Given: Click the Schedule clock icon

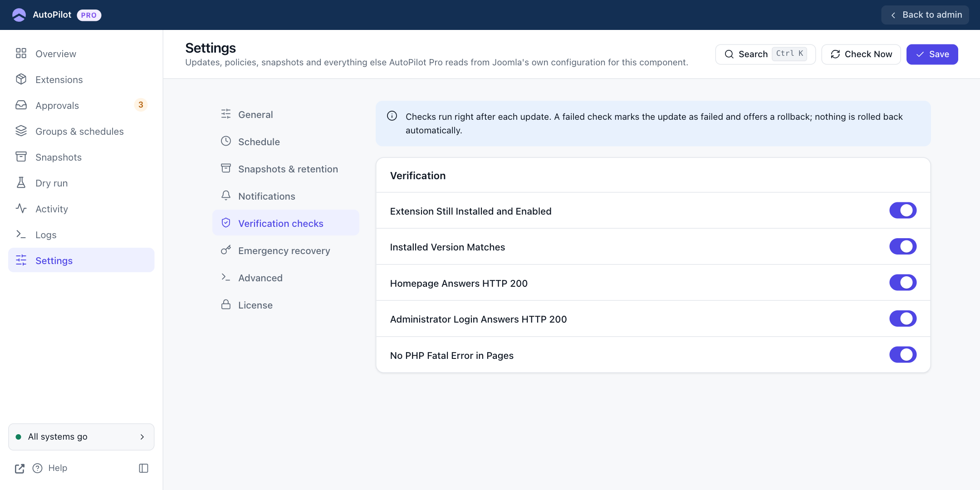Looking at the screenshot, I should pyautogui.click(x=226, y=141).
